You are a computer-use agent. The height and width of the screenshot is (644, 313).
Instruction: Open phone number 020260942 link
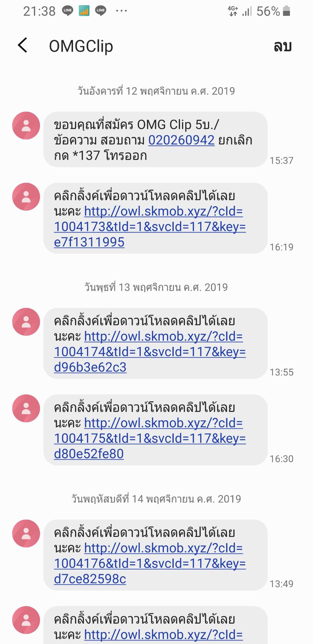pos(181,140)
